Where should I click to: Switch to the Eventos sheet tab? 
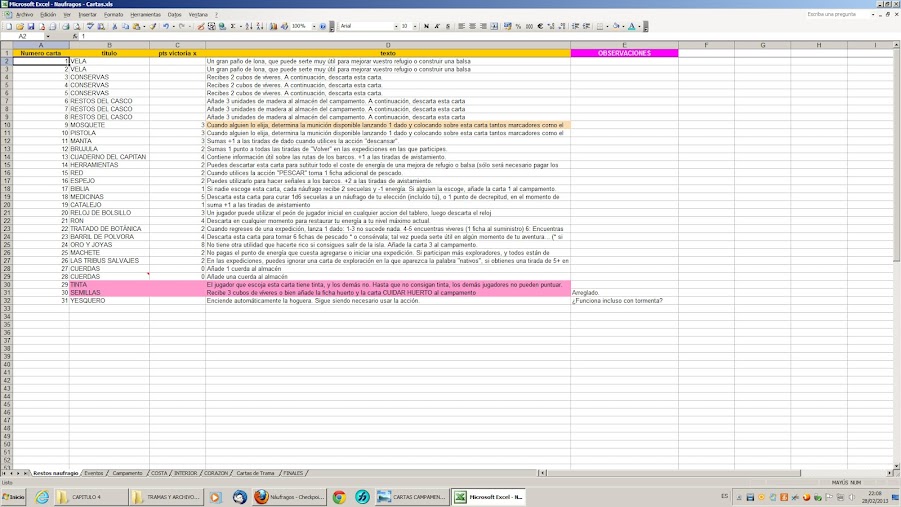94,473
